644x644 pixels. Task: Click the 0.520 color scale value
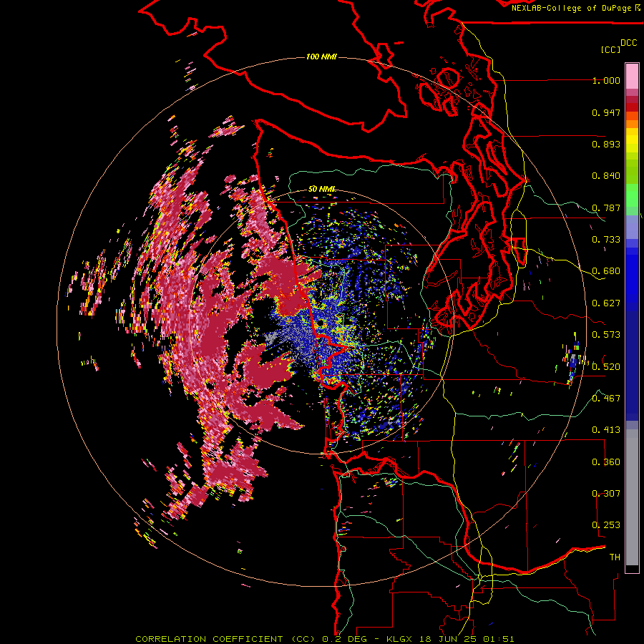click(x=606, y=367)
